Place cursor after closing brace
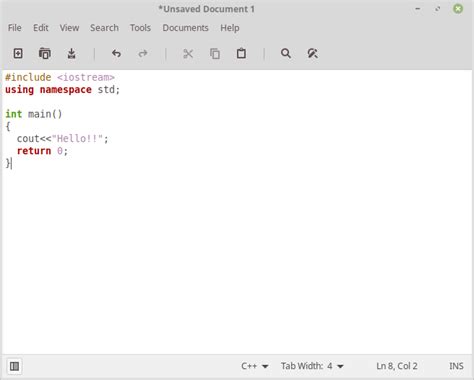This screenshot has width=474, height=380. point(12,163)
